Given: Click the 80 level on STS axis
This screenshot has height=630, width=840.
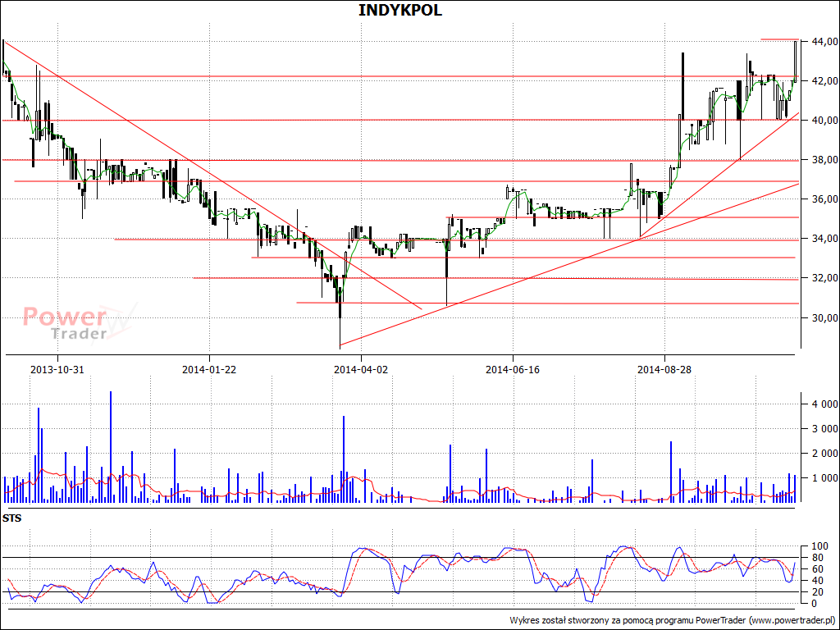Looking at the screenshot, I should 818,558.
